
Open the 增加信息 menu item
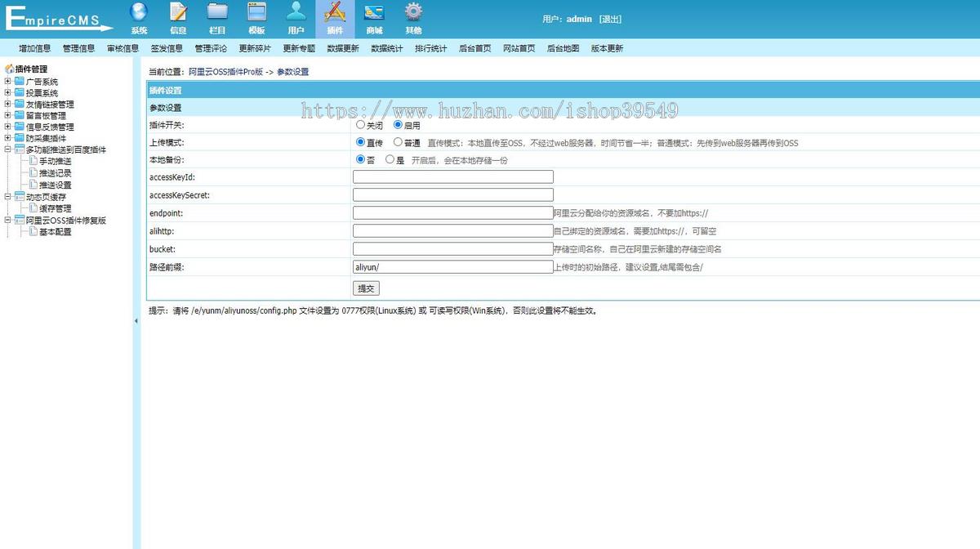(34, 48)
